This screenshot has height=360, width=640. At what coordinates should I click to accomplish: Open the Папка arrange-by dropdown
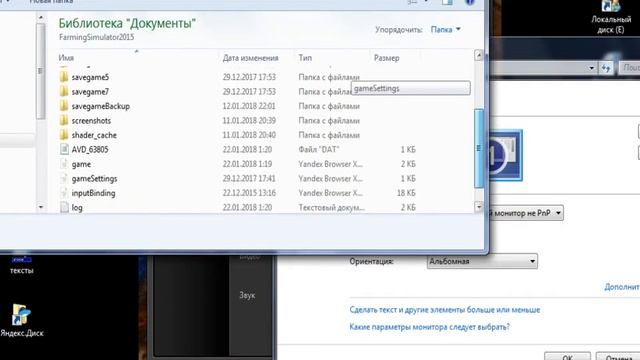point(445,29)
